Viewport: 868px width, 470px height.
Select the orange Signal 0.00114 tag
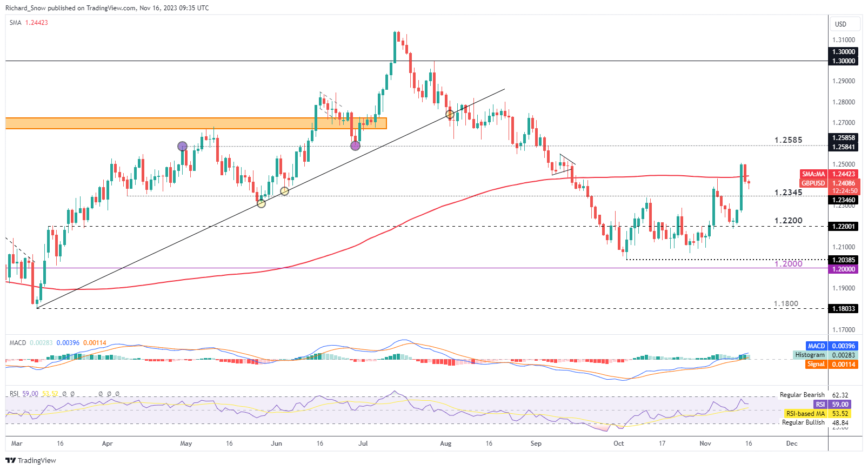click(x=831, y=365)
